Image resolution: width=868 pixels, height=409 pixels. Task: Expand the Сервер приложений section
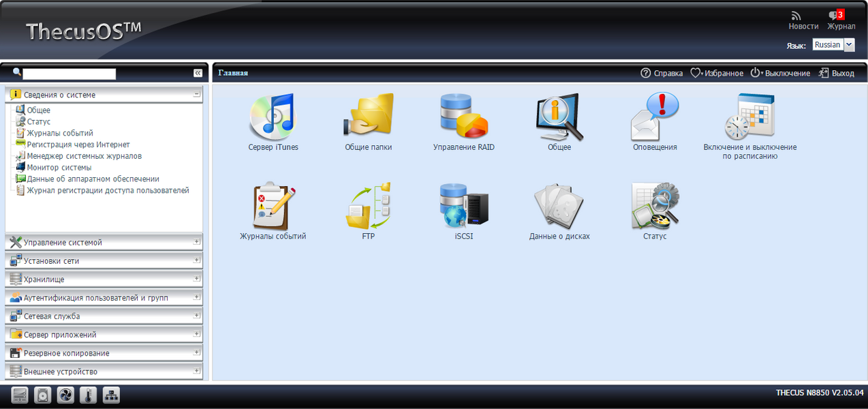(x=196, y=334)
